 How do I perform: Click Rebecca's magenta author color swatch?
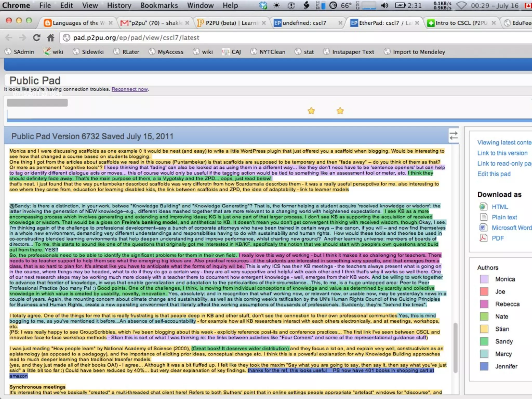484,304
